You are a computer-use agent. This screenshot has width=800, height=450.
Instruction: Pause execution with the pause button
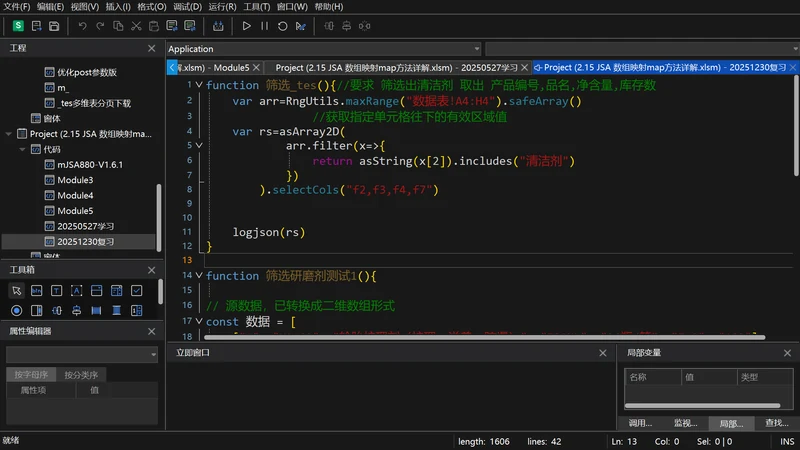pyautogui.click(x=264, y=26)
